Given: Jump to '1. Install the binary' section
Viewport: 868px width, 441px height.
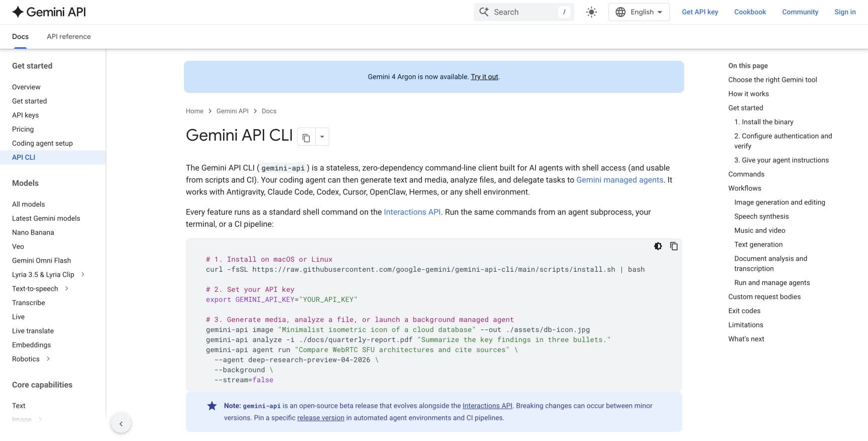Looking at the screenshot, I should (764, 122).
